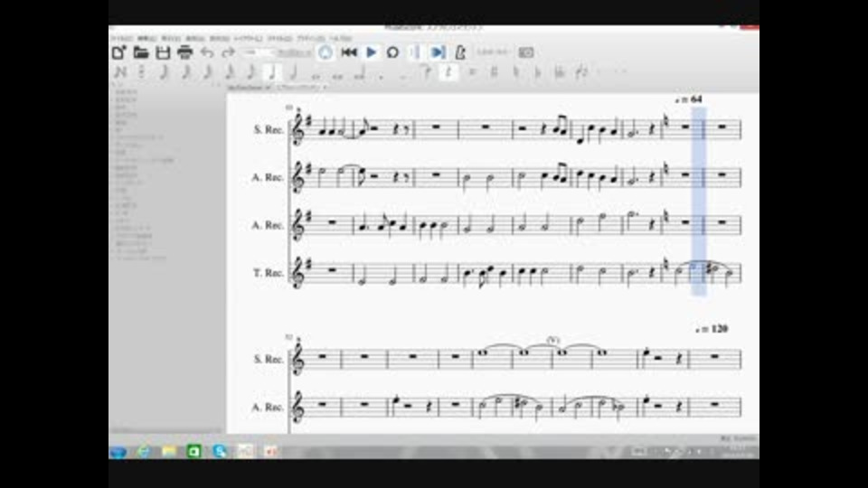Open File Explorer from the taskbar
Screen dimensions: 868x488
pos(169,452)
